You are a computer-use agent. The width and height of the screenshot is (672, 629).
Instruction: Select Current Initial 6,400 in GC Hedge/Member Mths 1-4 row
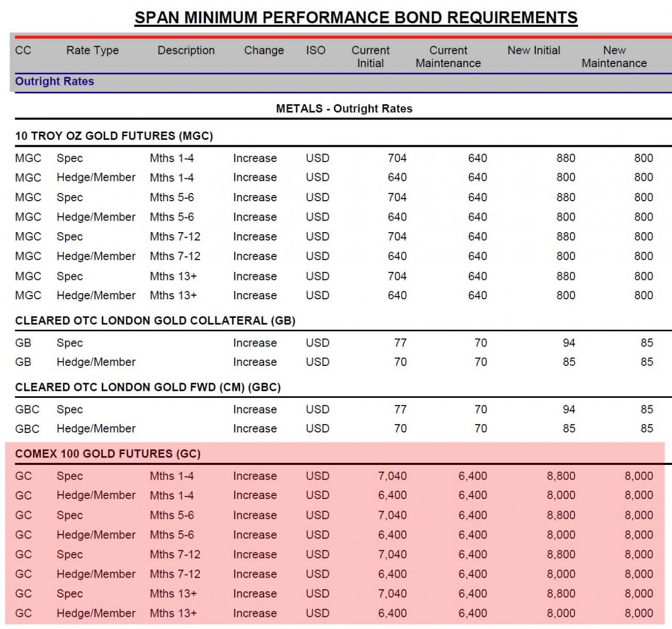[x=392, y=495]
